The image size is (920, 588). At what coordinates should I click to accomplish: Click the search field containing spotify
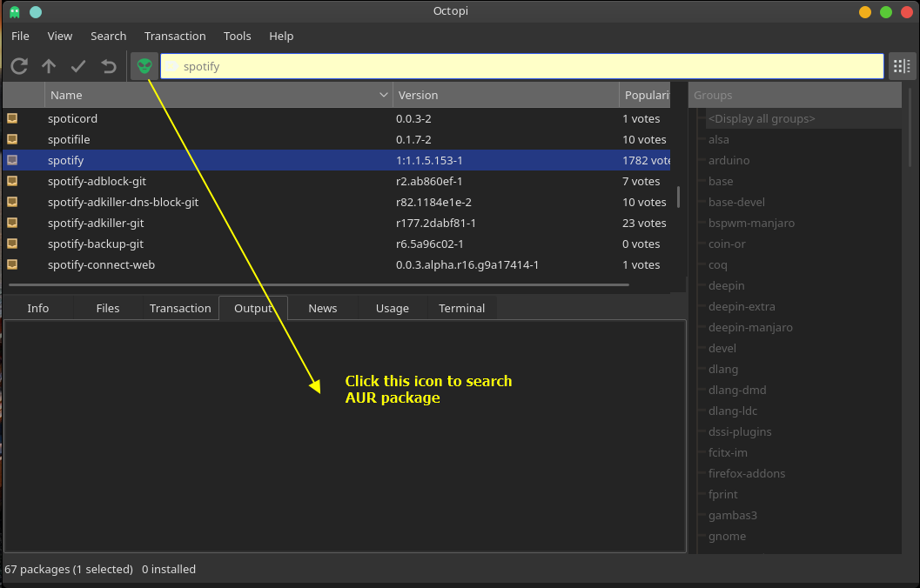click(x=522, y=66)
